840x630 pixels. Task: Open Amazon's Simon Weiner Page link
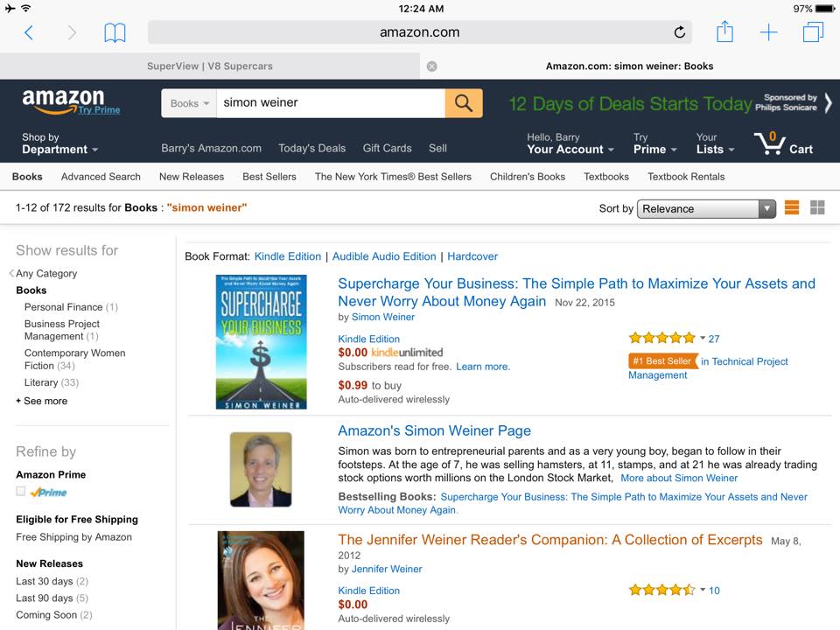click(x=434, y=430)
